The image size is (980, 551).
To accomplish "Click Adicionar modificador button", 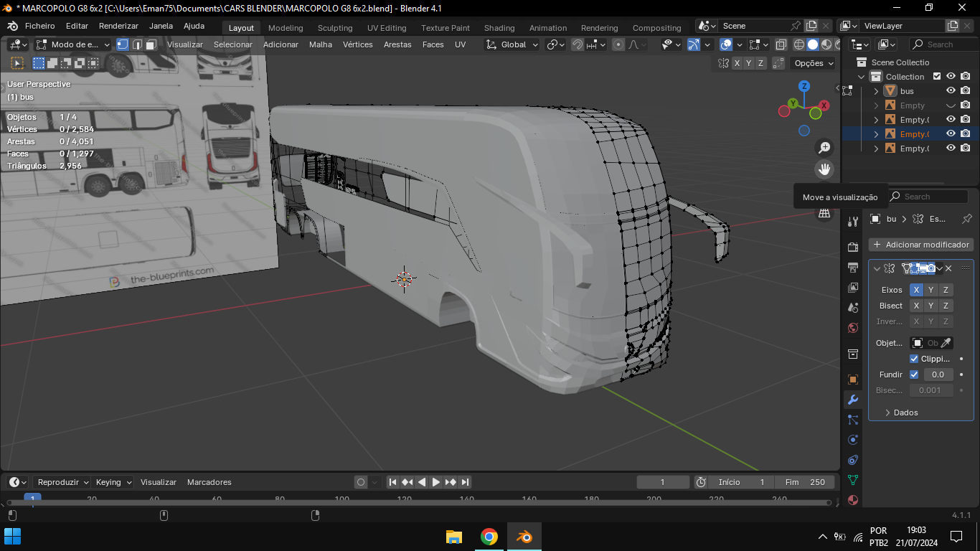I will (921, 245).
